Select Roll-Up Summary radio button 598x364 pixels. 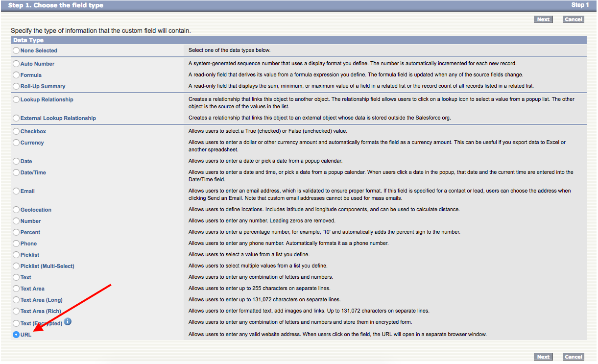(17, 86)
